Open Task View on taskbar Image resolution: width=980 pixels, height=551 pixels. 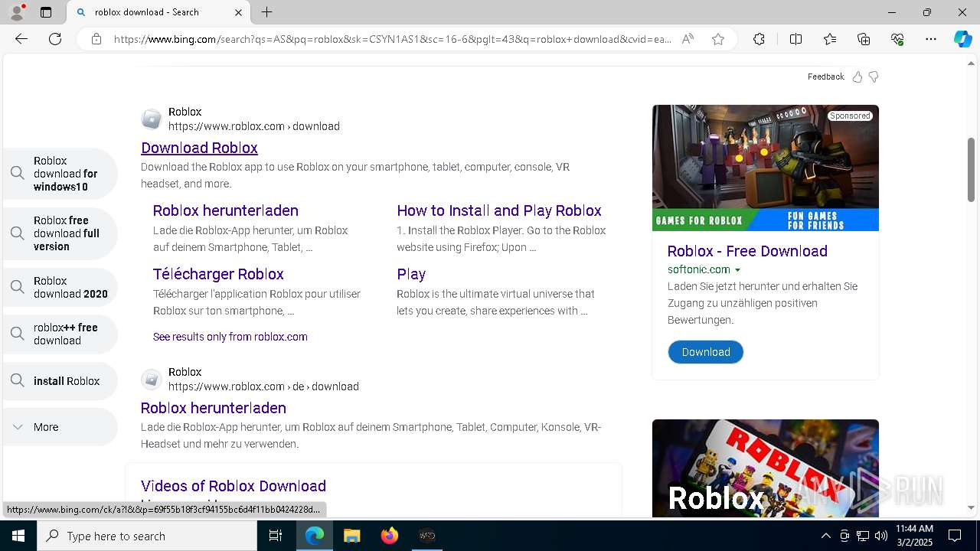tap(276, 536)
